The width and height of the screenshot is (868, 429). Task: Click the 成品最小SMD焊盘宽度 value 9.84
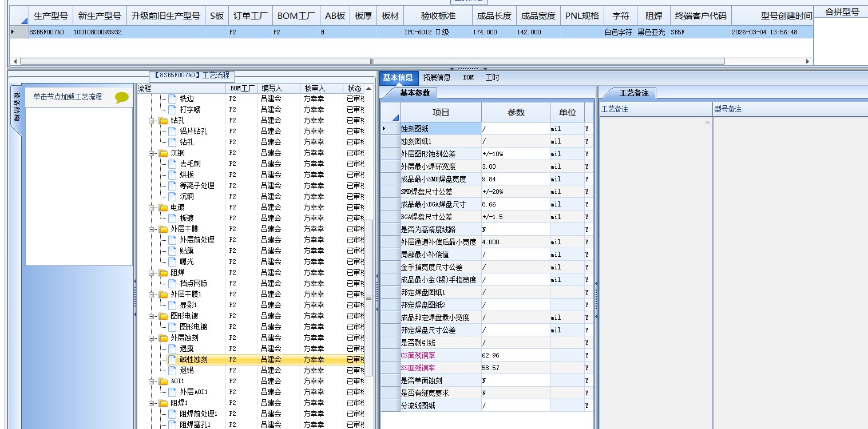(516, 179)
